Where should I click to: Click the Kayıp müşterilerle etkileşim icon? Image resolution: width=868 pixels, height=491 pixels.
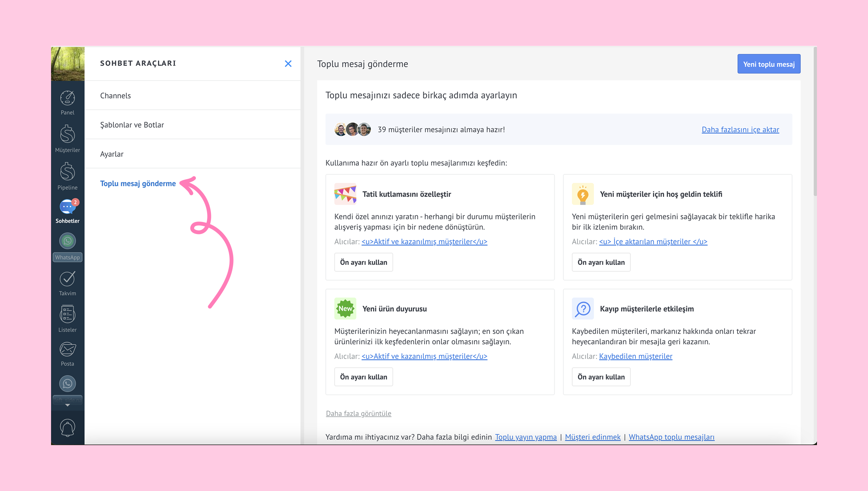point(583,309)
